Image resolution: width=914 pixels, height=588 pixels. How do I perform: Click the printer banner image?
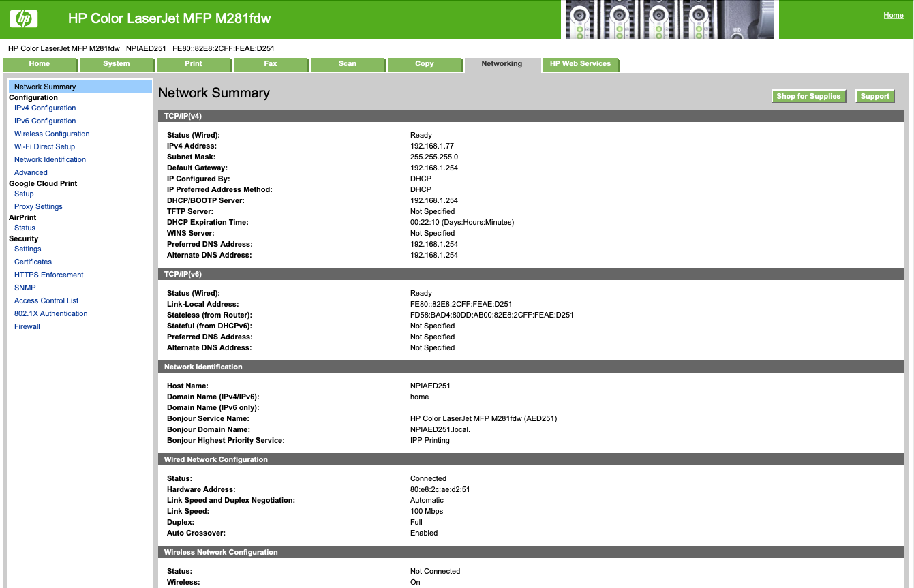(669, 19)
